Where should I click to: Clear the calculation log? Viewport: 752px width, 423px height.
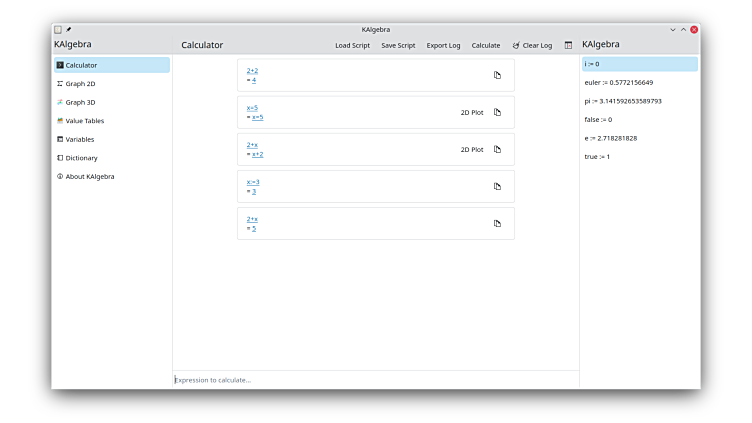[532, 45]
